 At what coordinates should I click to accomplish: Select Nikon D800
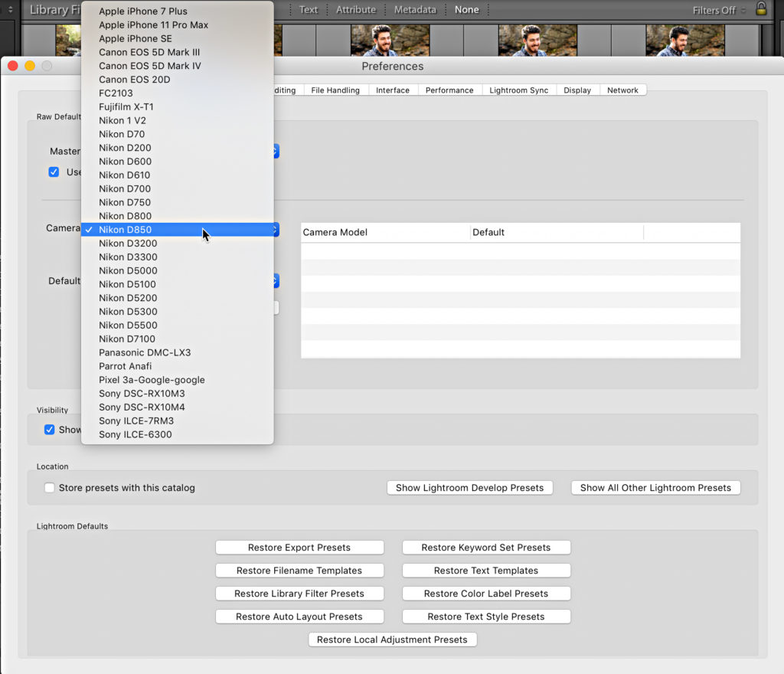pos(178,216)
